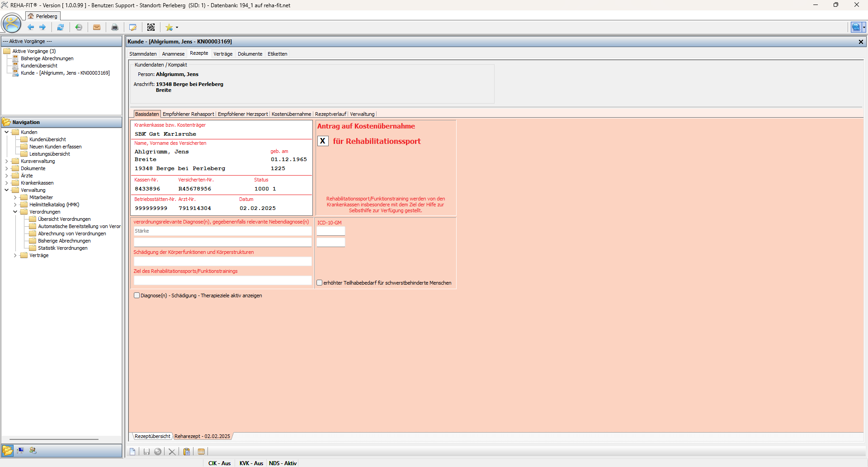Select Bisherige Abrechnungen in Aktive Vorgänge
Screen dimensions: 868x467
click(x=47, y=58)
